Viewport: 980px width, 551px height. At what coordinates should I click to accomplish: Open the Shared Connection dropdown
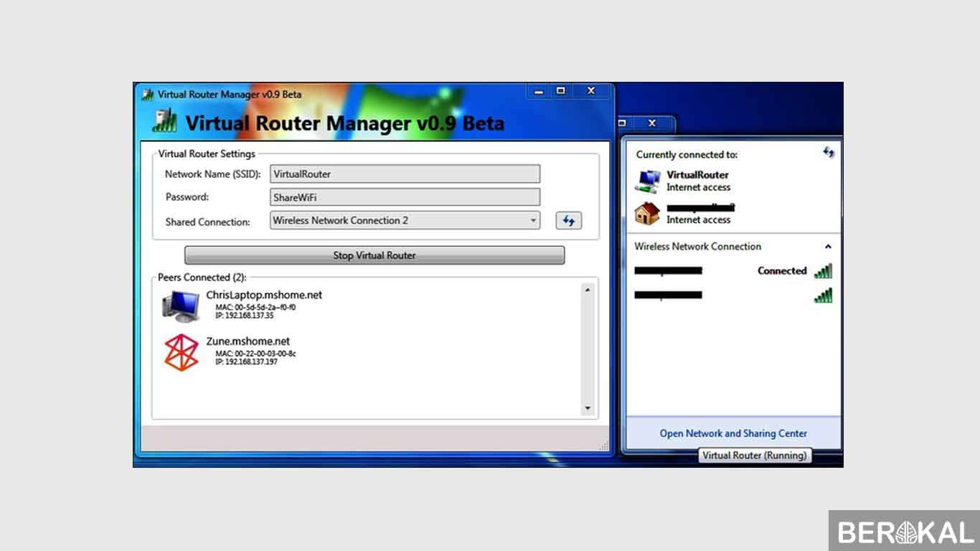pos(405,221)
